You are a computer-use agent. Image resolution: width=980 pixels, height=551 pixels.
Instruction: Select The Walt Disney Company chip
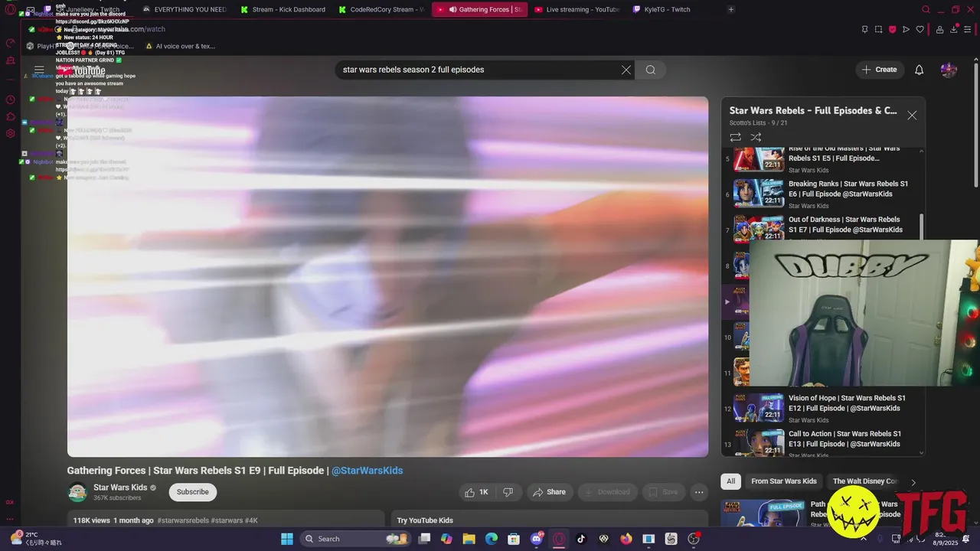tap(864, 481)
